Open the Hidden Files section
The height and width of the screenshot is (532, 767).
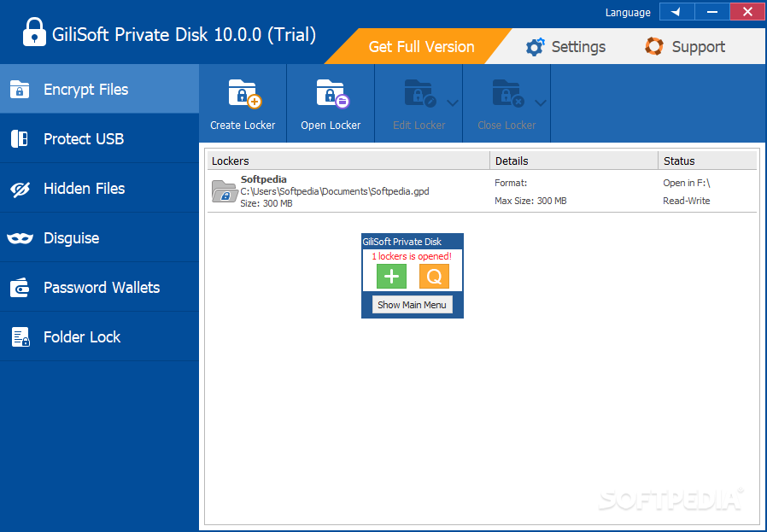(x=99, y=188)
